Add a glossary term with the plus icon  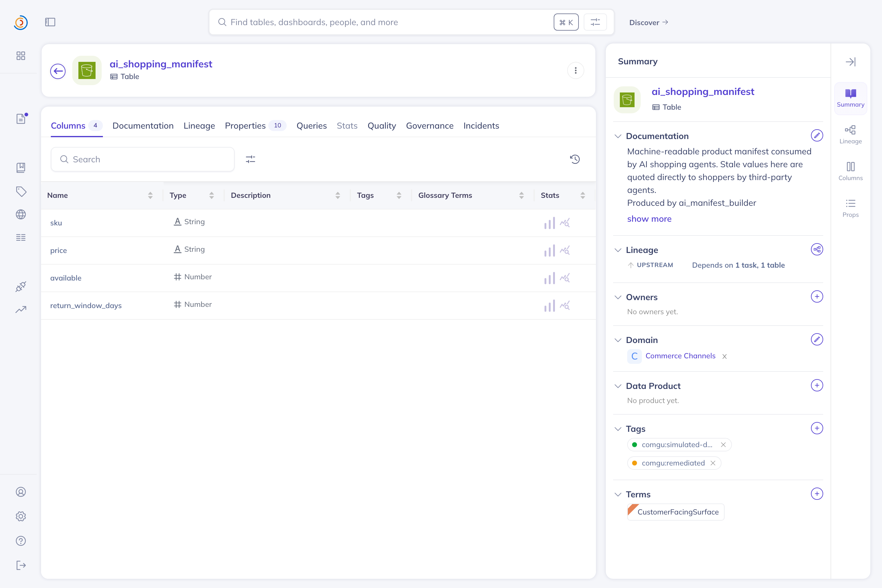tap(817, 494)
